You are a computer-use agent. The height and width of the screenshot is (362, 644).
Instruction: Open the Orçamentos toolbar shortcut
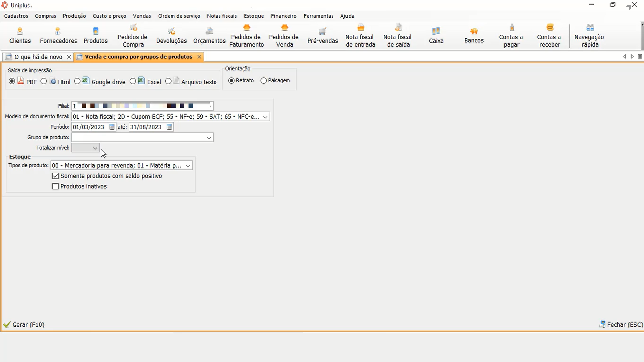pos(210,36)
